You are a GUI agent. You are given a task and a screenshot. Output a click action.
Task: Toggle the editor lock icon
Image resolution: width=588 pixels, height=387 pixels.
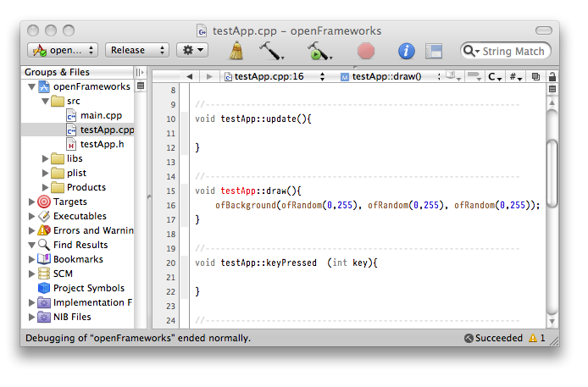pos(552,76)
